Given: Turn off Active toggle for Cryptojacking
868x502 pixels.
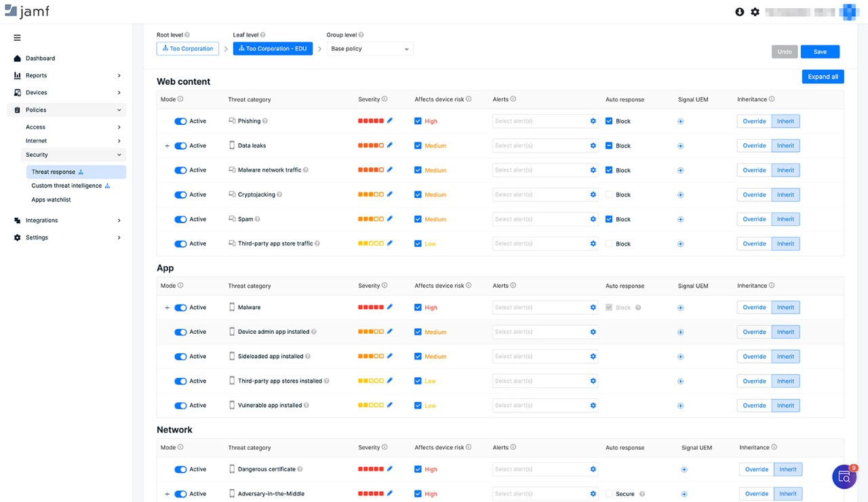Looking at the screenshot, I should (180, 195).
